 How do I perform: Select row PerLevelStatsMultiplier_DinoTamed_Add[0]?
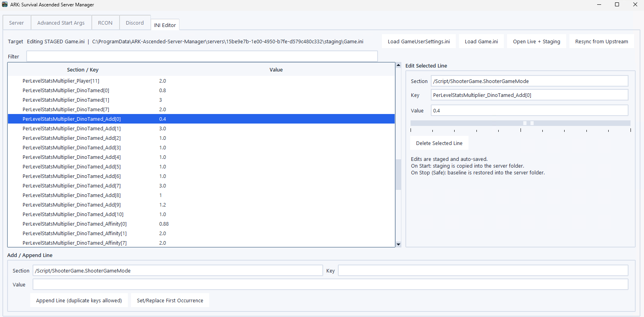[201, 119]
